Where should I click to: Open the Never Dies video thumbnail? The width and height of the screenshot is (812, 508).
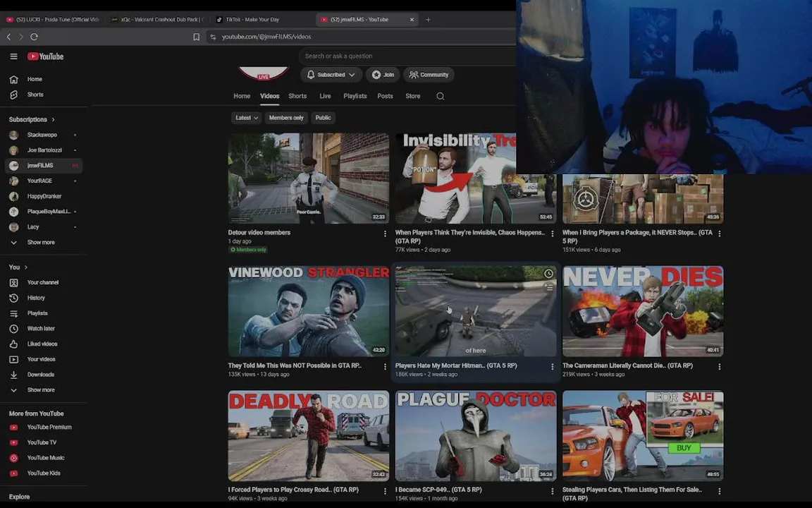(643, 311)
